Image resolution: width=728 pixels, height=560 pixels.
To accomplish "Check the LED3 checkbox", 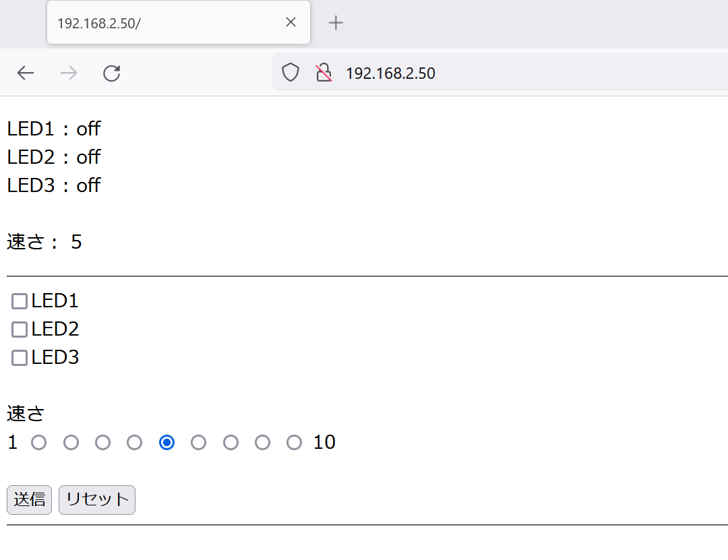I will [x=20, y=358].
